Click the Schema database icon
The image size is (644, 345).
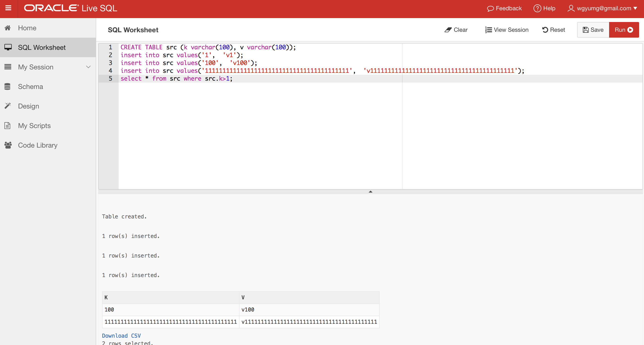click(8, 86)
